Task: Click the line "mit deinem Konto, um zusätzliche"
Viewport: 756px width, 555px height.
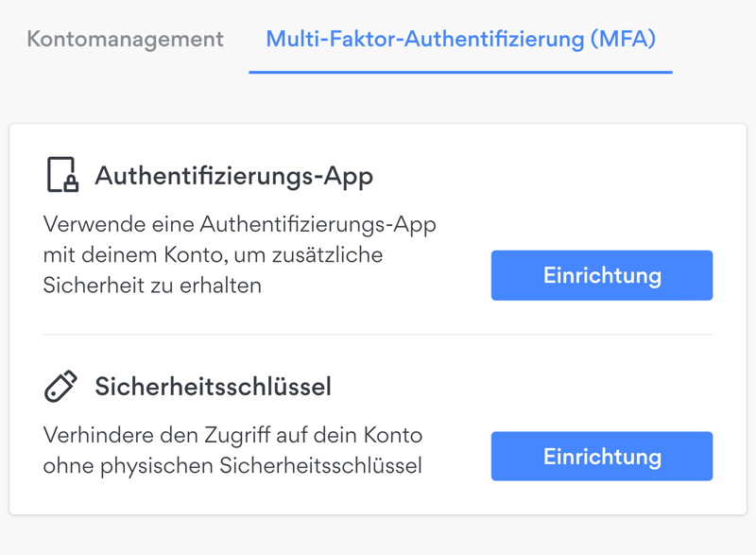Action: tap(213, 255)
